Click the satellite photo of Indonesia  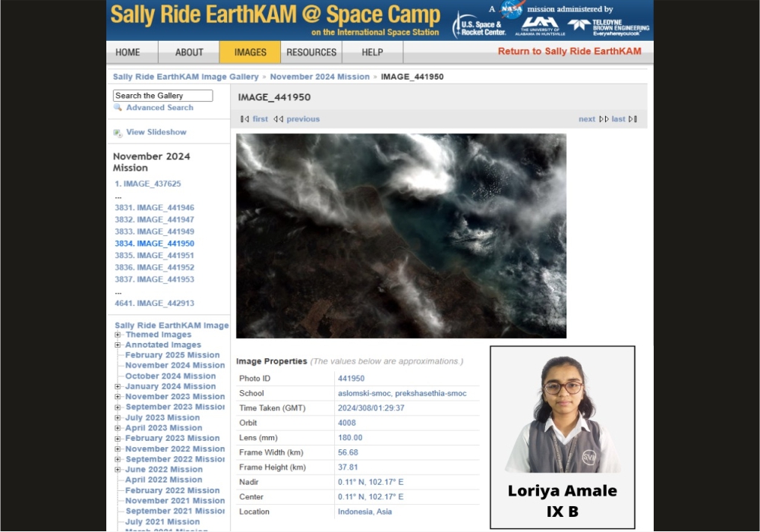(401, 236)
